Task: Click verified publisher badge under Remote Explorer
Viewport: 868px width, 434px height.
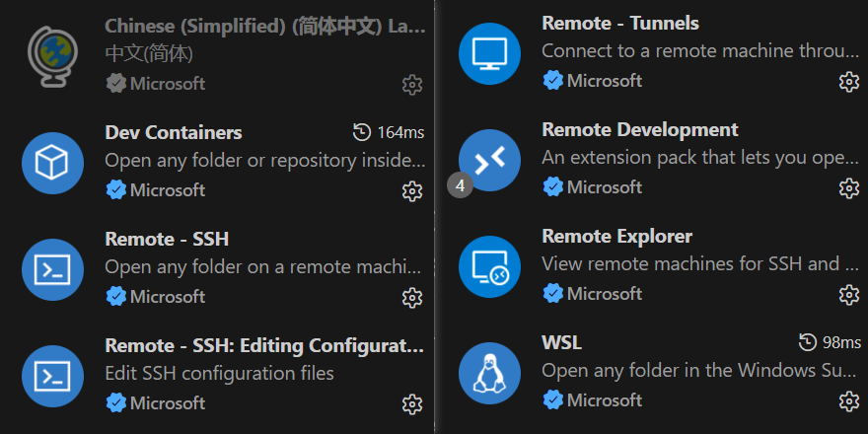Action: (553, 293)
